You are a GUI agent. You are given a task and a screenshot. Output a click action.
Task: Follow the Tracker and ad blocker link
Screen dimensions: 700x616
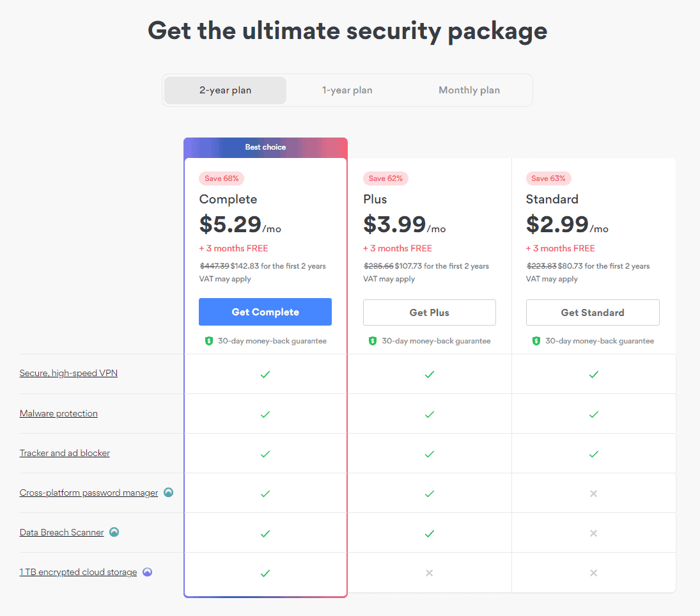click(x=65, y=453)
